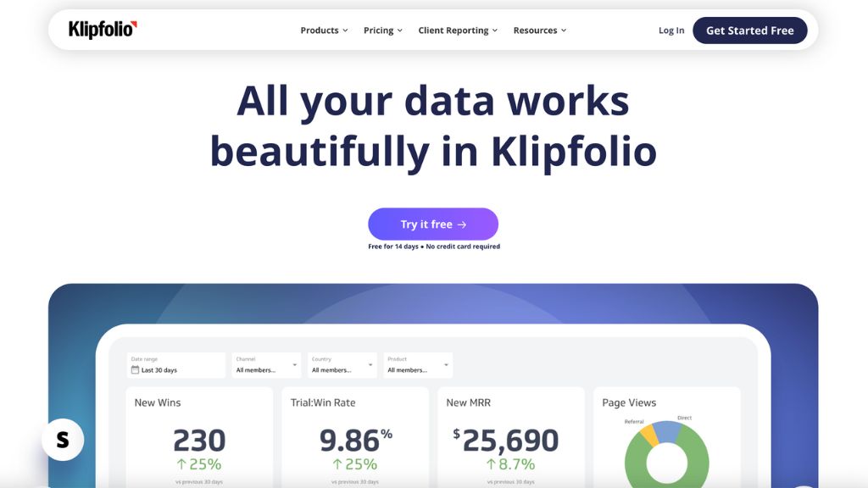
Task: Open the Product filter dropdown
Action: (418, 365)
